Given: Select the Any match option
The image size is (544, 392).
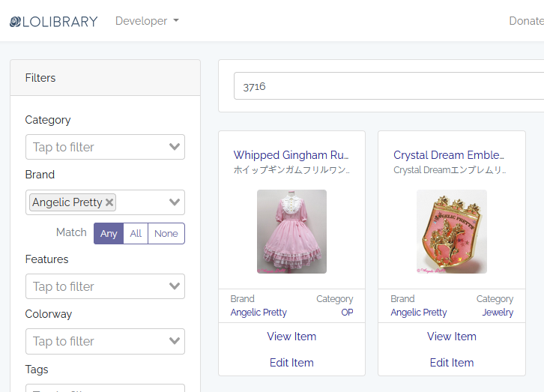Looking at the screenshot, I should 109,233.
